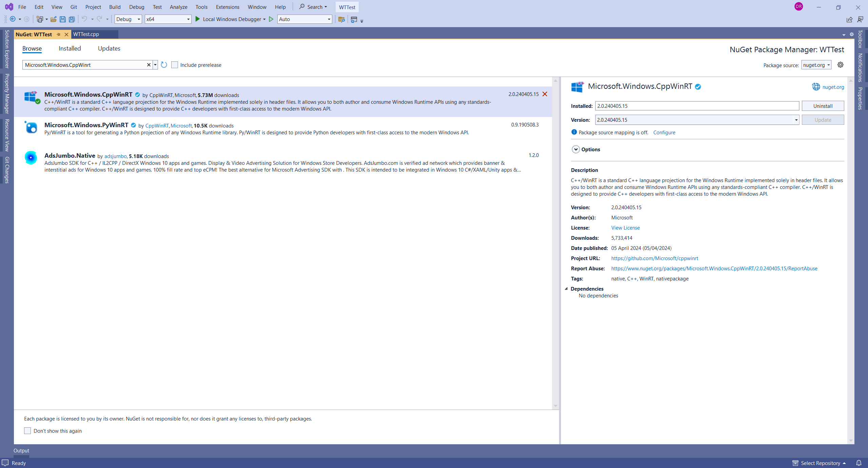This screenshot has width=868, height=468.
Task: Click the Undo arrow icon
Action: point(84,19)
